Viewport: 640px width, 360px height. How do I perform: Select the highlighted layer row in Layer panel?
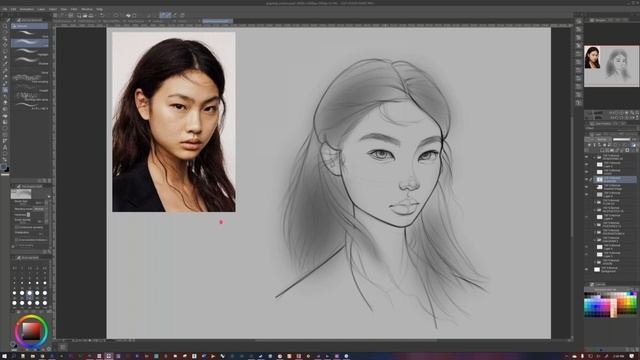point(615,180)
